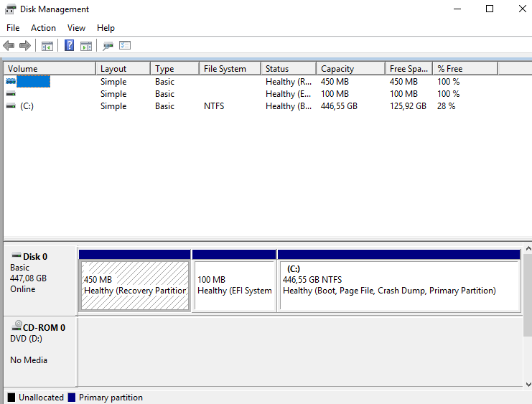Screen dimensions: 532x404
Task: Click the 125,92 GB free space cell
Action: pyautogui.click(x=409, y=106)
